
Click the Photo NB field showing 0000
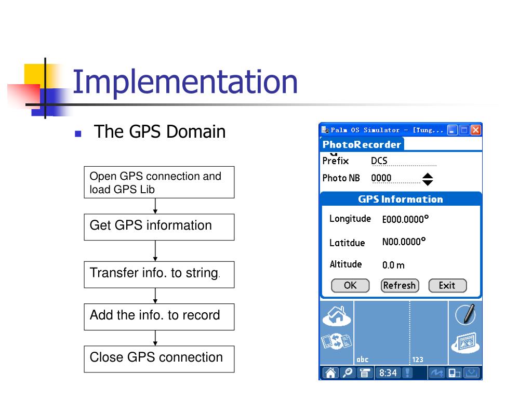click(x=395, y=178)
